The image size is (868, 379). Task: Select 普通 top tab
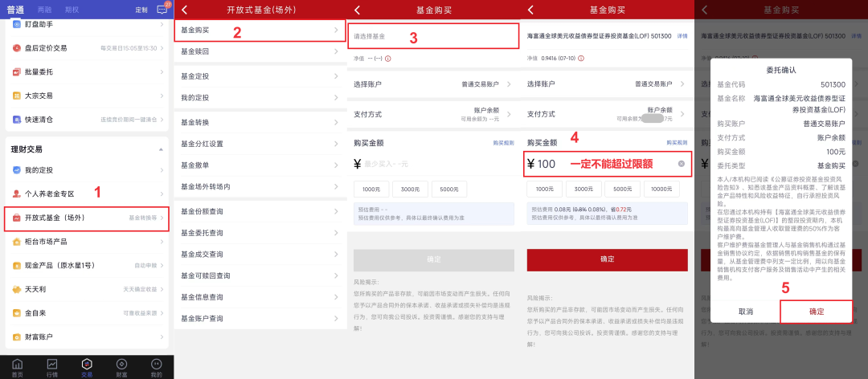point(15,10)
